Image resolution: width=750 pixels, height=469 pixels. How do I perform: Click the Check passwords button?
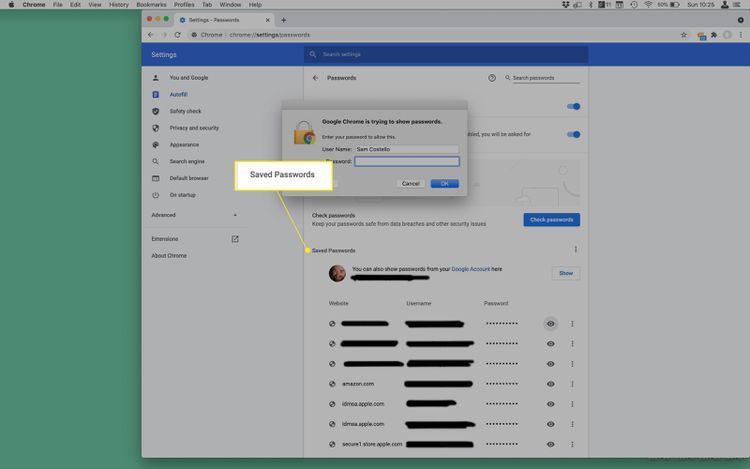551,219
